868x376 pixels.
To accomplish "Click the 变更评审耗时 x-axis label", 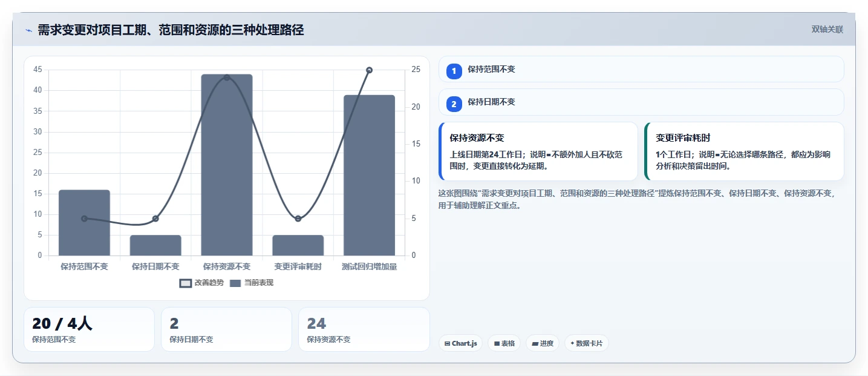I will (298, 266).
